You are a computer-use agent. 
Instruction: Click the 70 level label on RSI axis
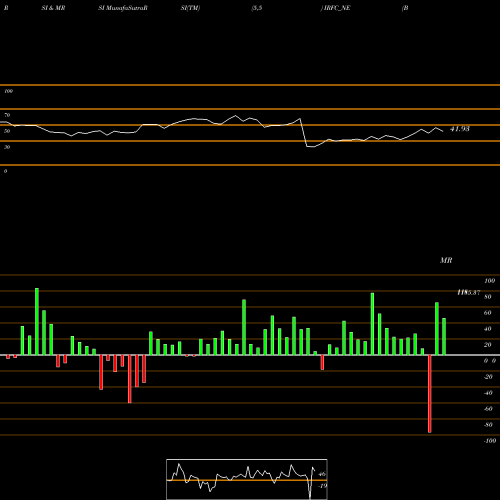(x=7, y=115)
